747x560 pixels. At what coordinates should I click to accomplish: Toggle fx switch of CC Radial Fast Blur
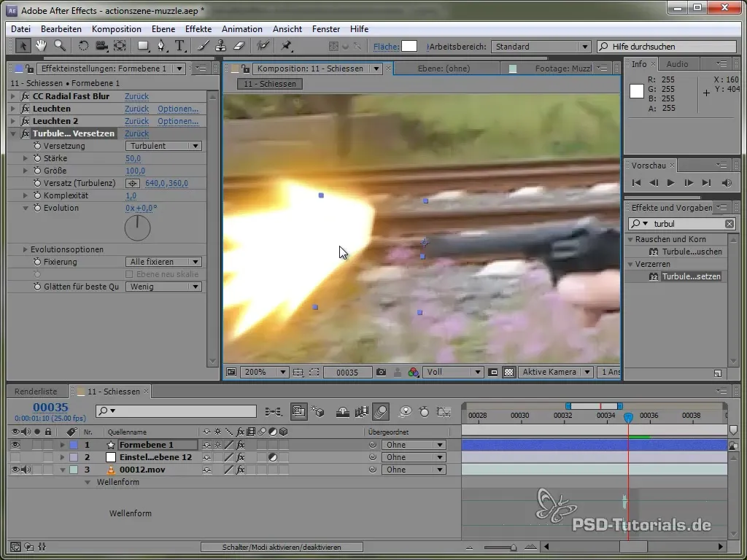[x=25, y=96]
